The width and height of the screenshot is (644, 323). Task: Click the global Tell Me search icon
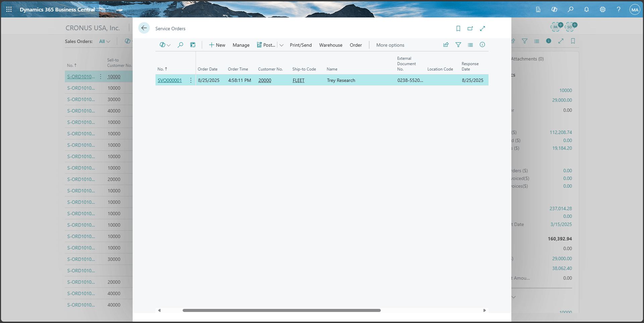point(571,9)
